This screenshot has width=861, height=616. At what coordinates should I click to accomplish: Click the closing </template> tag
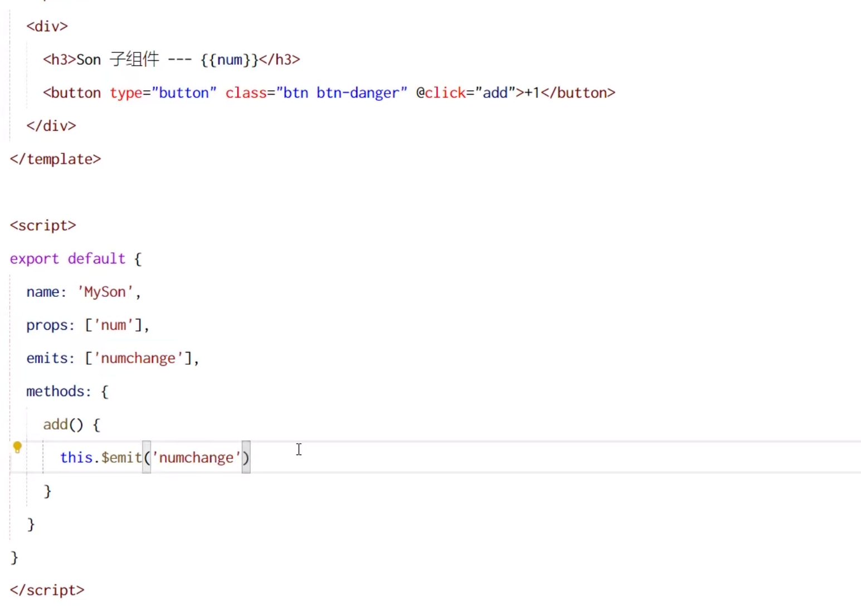point(56,159)
